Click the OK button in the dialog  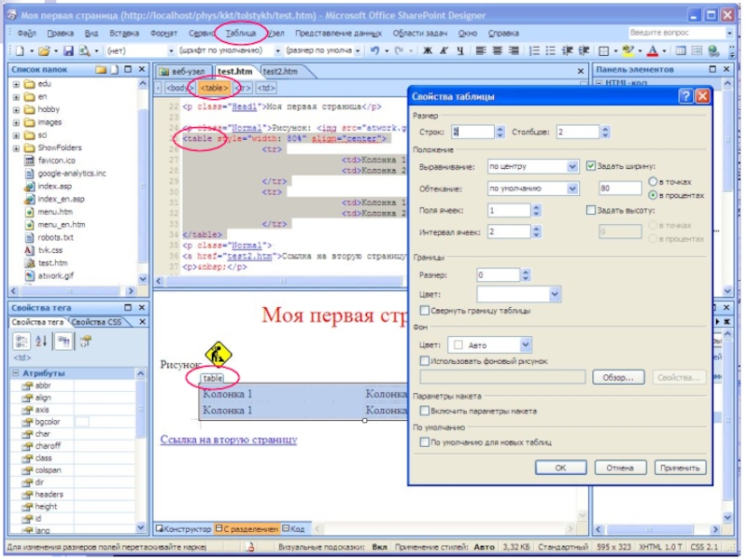(x=561, y=468)
